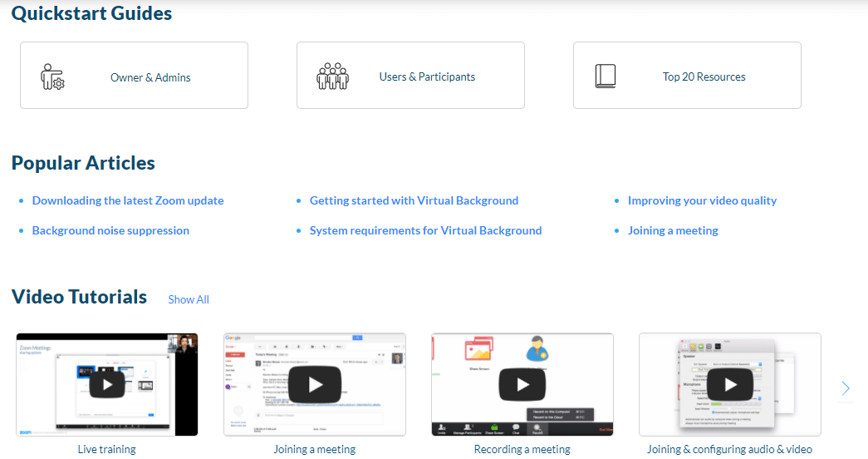Click Joining & configuring audio & video caption
868x459 pixels.
[729, 449]
